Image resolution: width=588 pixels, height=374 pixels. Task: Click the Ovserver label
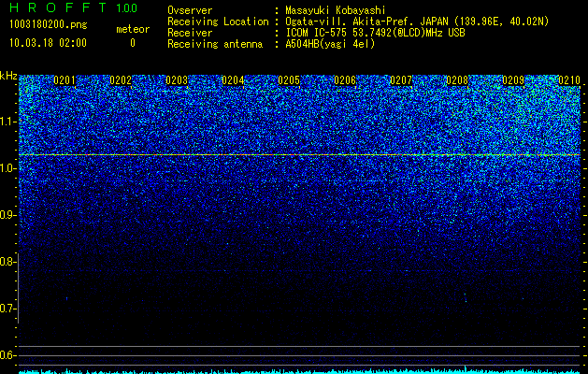pos(190,10)
